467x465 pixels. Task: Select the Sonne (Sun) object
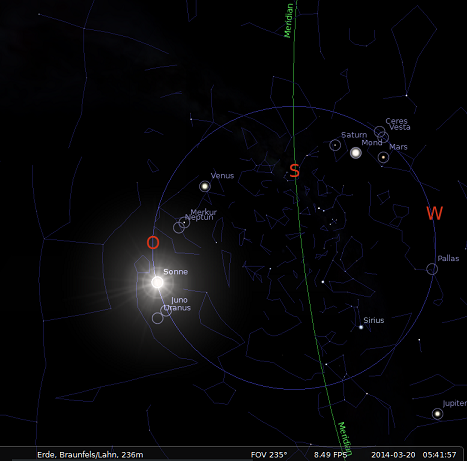click(157, 282)
